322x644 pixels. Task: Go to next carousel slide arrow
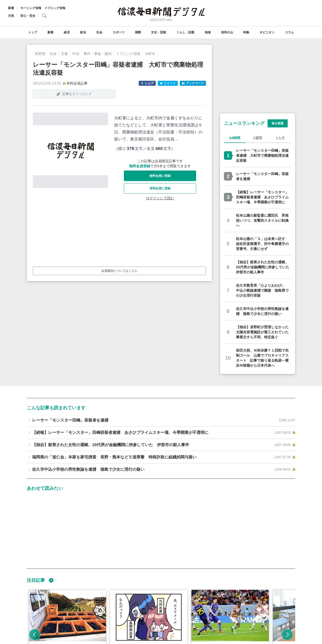point(287,634)
